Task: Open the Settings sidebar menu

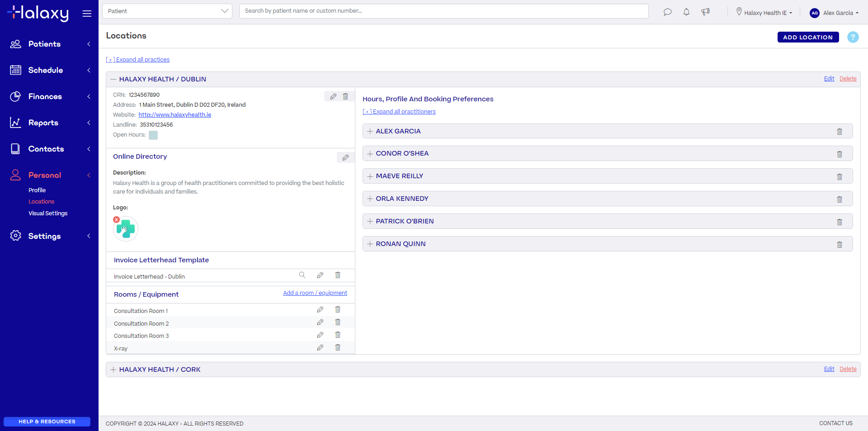Action: coord(49,236)
